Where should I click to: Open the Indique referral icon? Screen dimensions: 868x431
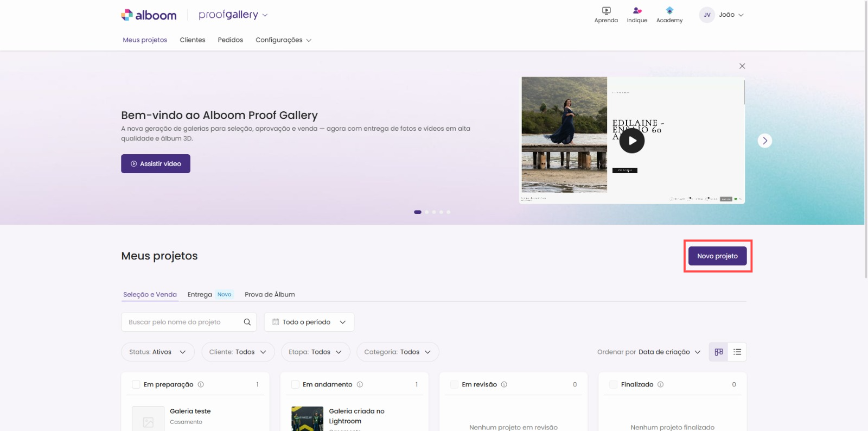[637, 15]
